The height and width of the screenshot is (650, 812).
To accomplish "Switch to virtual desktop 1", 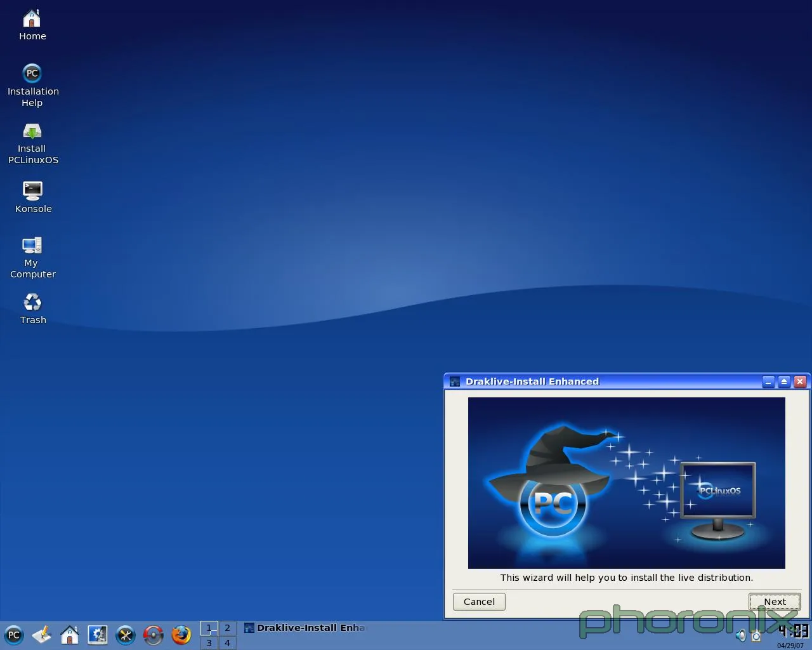I will point(209,628).
